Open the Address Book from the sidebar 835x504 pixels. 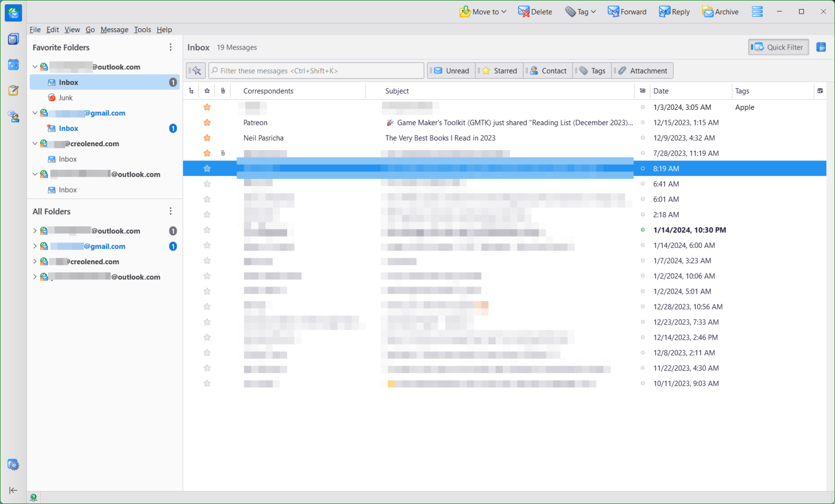pos(13,39)
